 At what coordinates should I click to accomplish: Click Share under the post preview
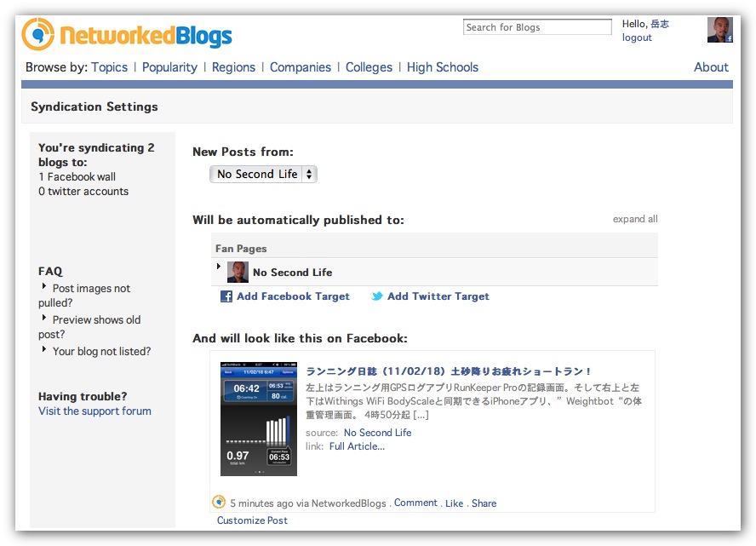coord(484,503)
